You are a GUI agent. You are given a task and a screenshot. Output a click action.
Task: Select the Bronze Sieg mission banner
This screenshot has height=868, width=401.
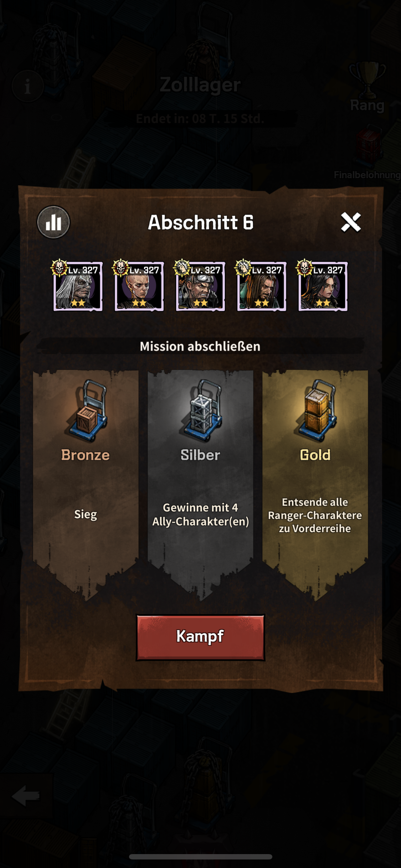(86, 485)
